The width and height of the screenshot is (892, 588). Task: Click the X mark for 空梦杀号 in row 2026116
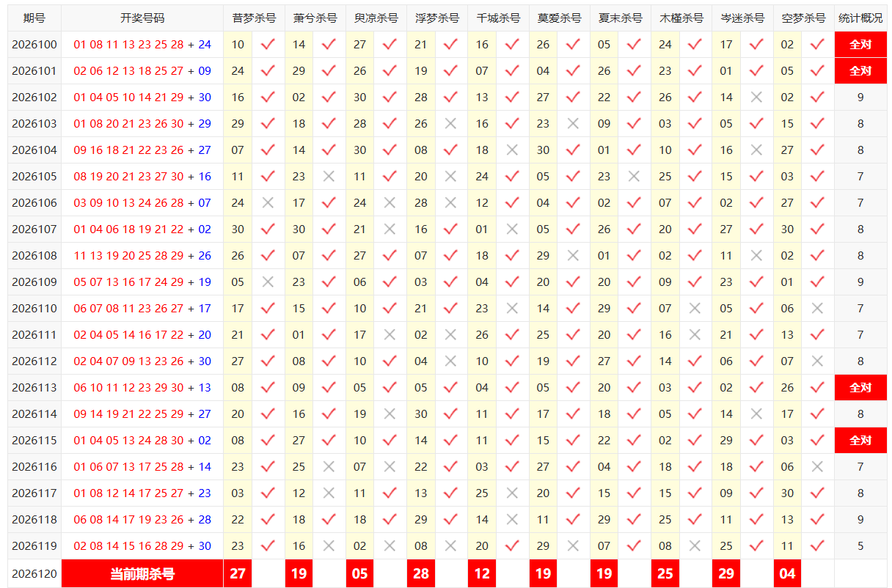(x=817, y=467)
